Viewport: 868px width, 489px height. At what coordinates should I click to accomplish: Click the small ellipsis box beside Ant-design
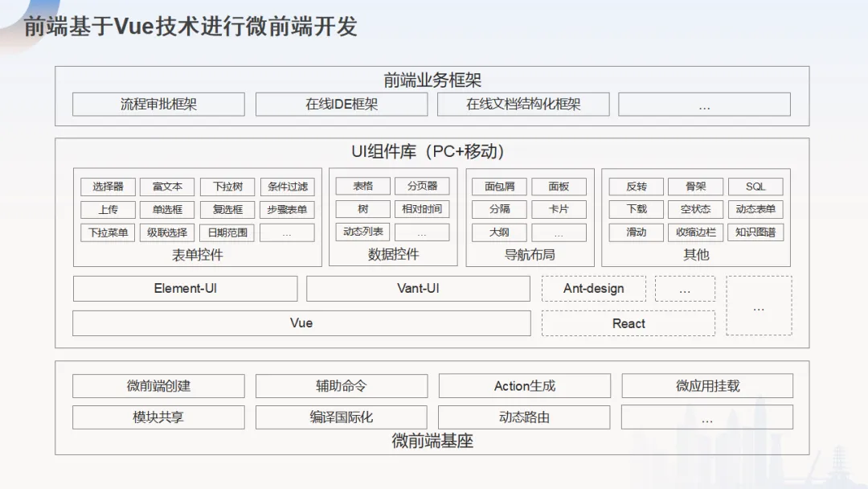[685, 289]
